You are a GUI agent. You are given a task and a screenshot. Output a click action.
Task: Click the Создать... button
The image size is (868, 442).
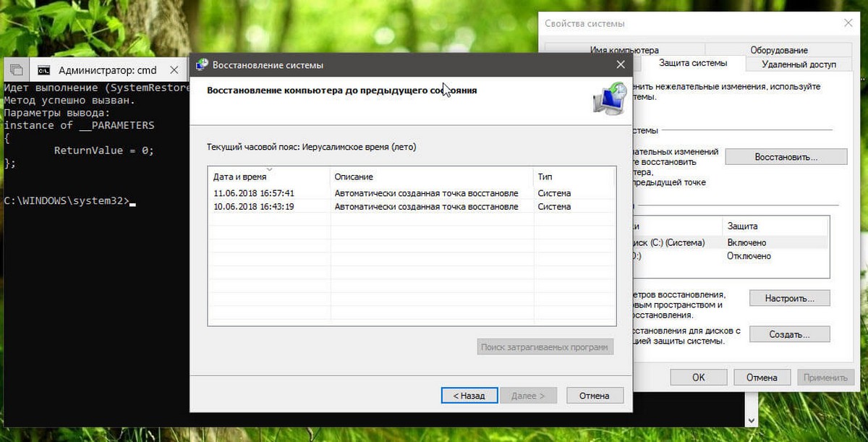[x=789, y=335]
